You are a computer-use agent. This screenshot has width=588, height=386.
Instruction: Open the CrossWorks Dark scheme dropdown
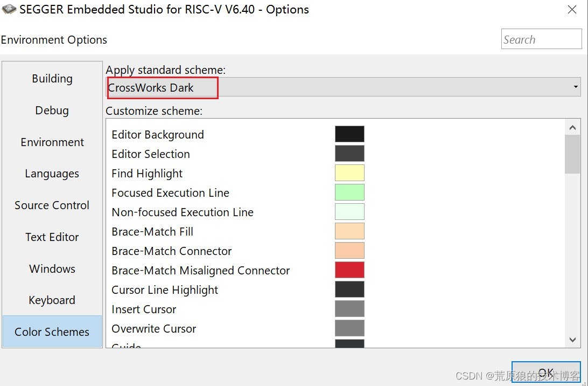[x=575, y=87]
